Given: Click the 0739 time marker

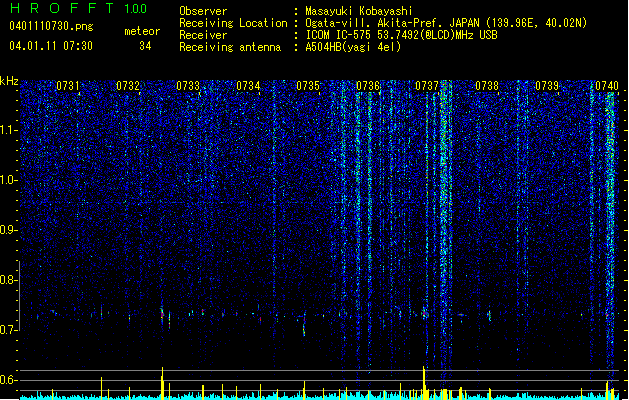Looking at the screenshot, I should point(547,86).
